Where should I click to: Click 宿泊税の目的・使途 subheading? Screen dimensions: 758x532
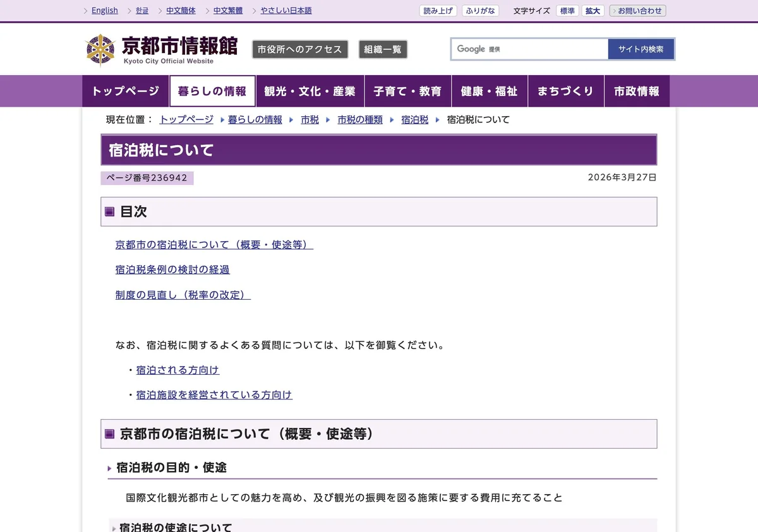171,468
